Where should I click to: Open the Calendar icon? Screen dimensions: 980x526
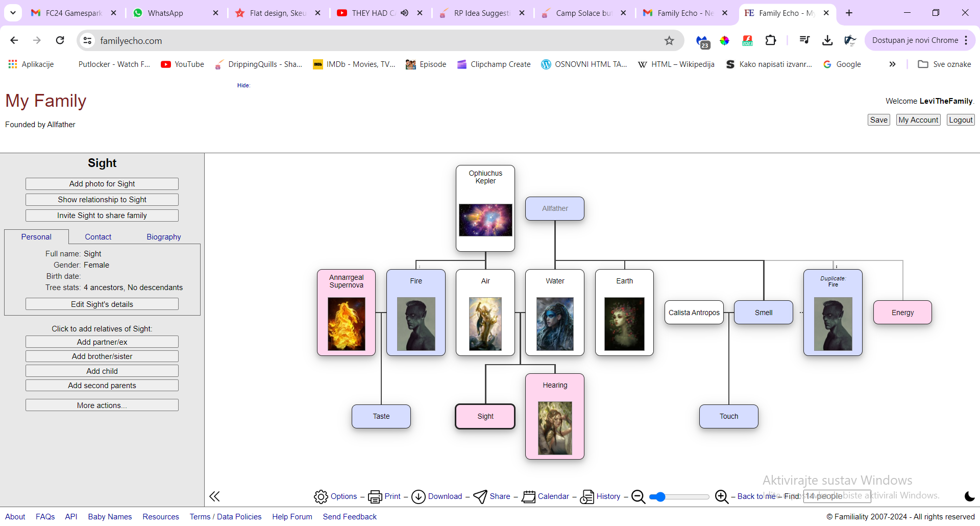pyautogui.click(x=528, y=496)
